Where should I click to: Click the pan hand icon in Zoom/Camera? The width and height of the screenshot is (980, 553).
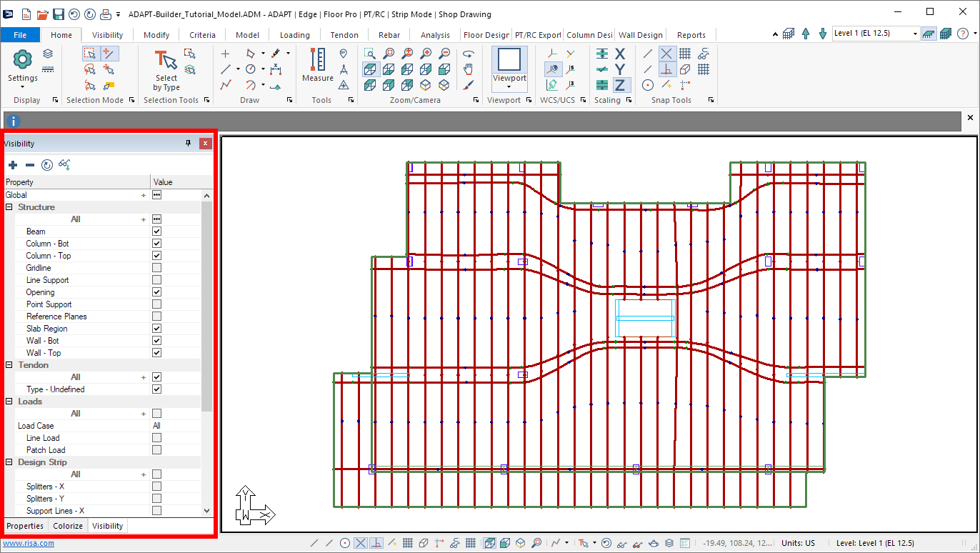469,69
